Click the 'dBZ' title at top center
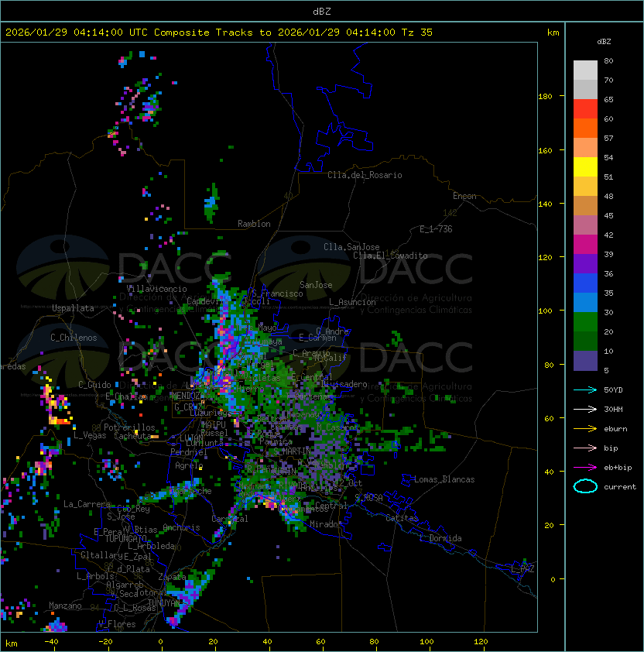The height and width of the screenshot is (652, 644). 322,12
